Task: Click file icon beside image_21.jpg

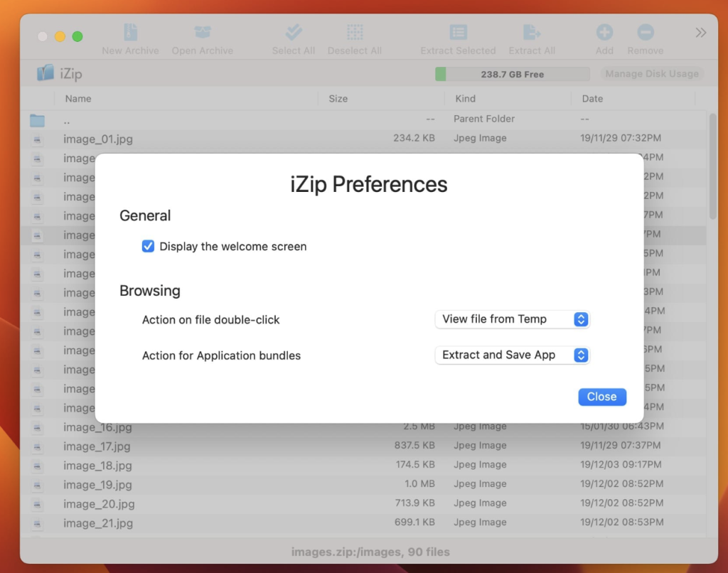Action: point(37,523)
